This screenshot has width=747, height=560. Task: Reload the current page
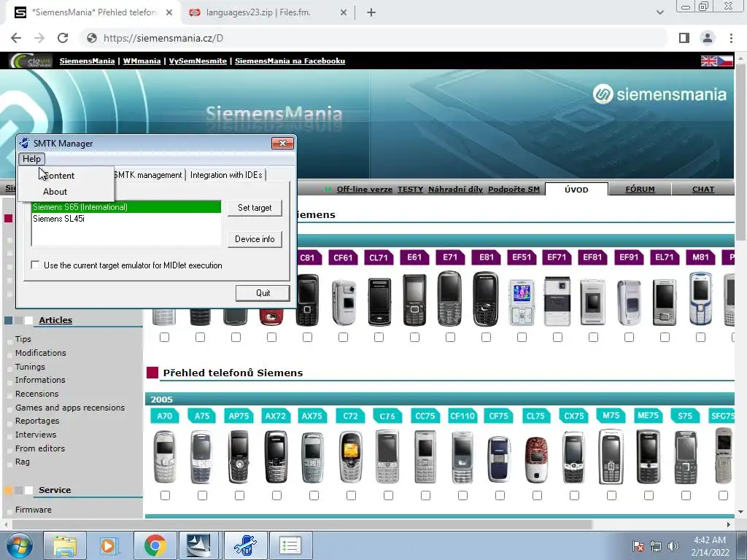[63, 38]
